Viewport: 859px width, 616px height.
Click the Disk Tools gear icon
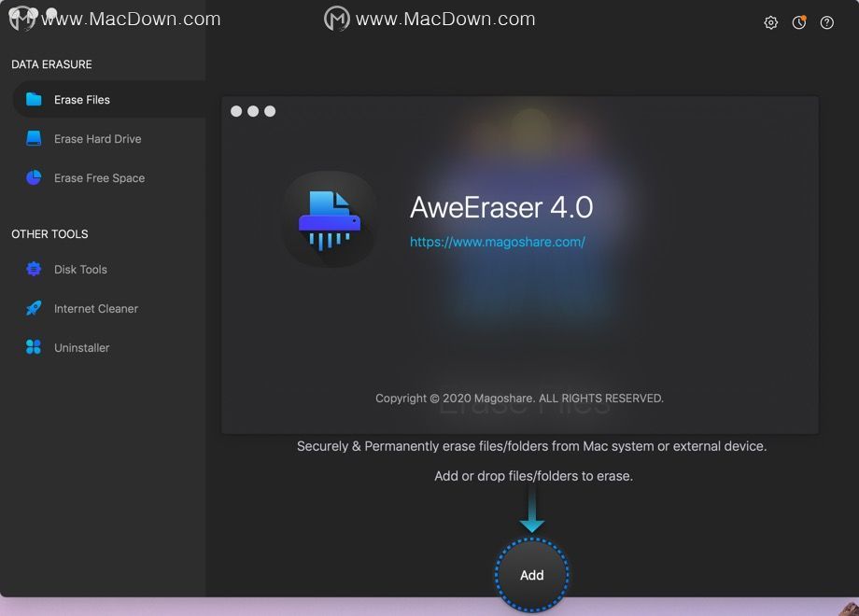[x=34, y=269]
